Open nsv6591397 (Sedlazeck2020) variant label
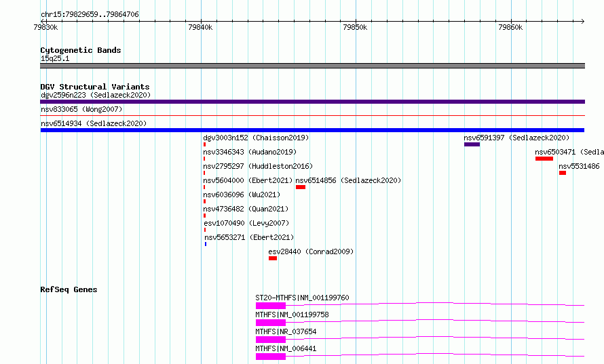The image size is (604, 364). point(516,138)
